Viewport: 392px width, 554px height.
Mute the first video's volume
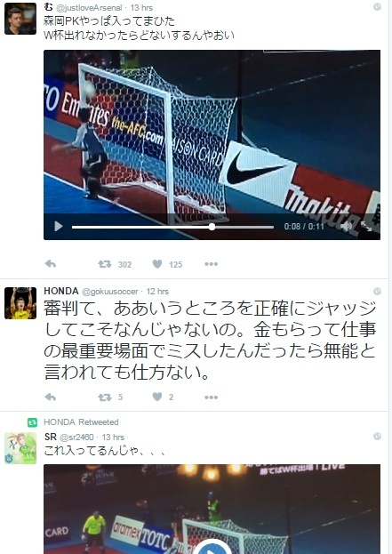click(x=347, y=226)
